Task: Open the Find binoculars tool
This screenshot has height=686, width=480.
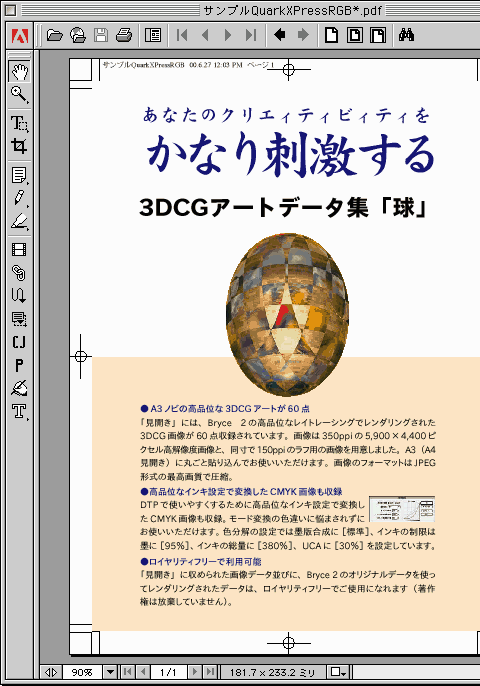Action: (x=406, y=35)
